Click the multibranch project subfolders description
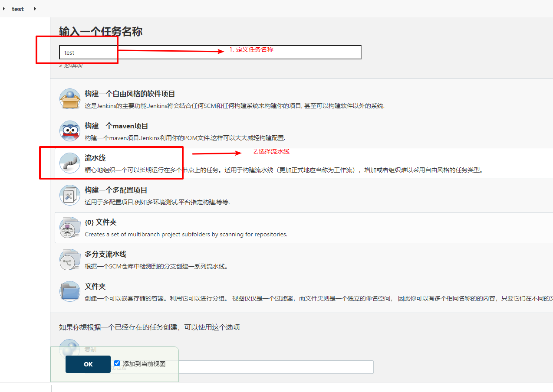Viewport: 553px width, 392px height. 186,234
